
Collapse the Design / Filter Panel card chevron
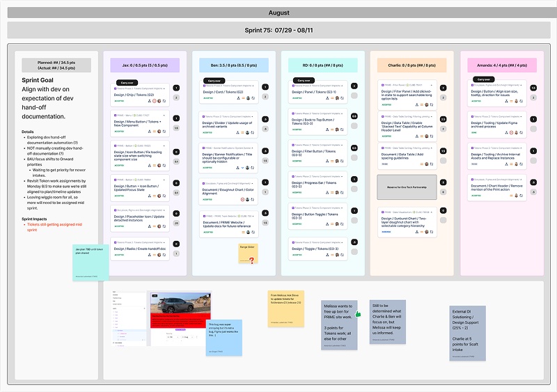click(431, 86)
